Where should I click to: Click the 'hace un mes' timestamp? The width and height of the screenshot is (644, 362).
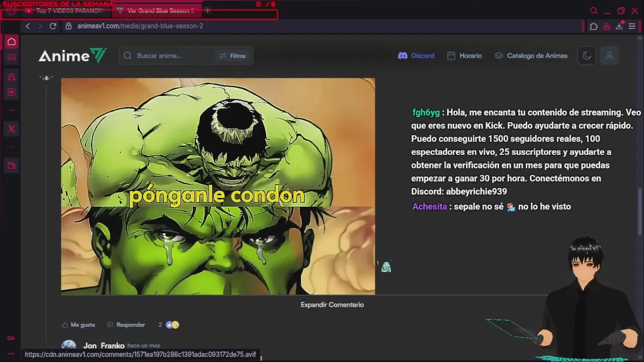[x=143, y=346]
